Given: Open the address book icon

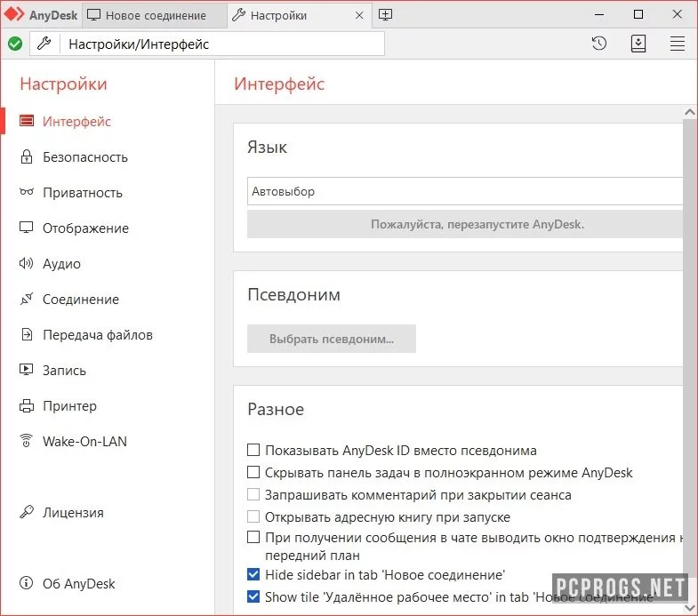Looking at the screenshot, I should (x=638, y=44).
